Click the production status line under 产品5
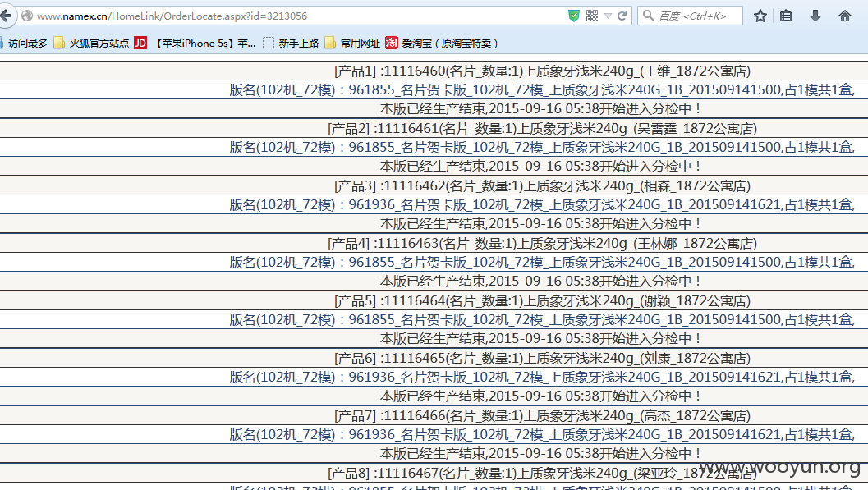The height and width of the screenshot is (490, 868). point(541,339)
